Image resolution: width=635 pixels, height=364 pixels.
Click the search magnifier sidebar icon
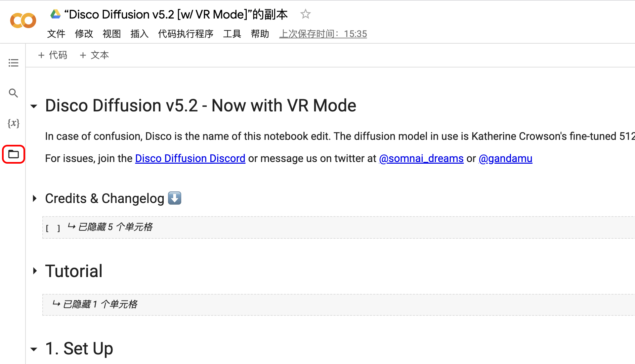[13, 93]
